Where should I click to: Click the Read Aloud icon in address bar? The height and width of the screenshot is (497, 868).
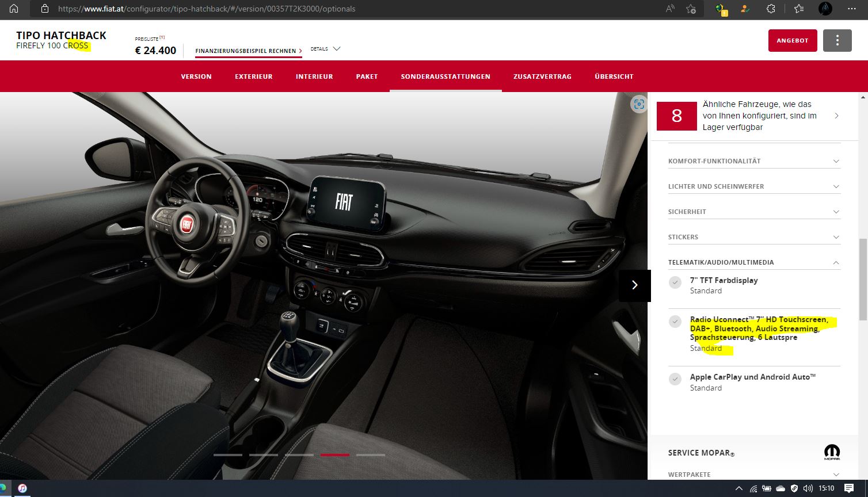(670, 9)
